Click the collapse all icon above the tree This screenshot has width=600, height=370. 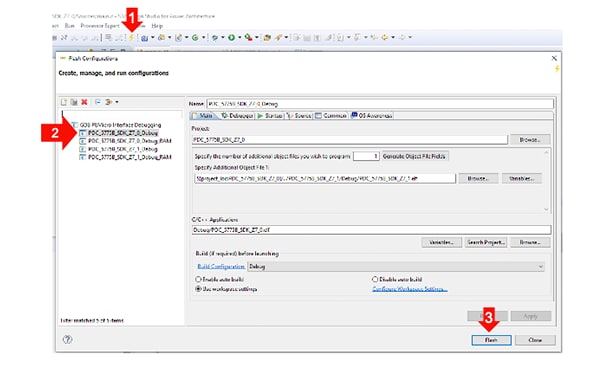pyautogui.click(x=98, y=102)
